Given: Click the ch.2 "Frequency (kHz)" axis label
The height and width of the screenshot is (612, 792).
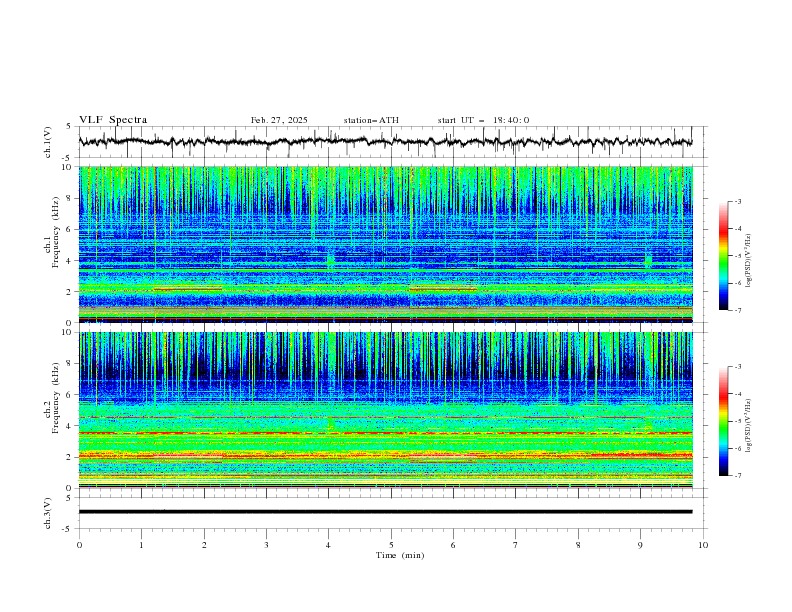Looking at the screenshot, I should point(56,398).
